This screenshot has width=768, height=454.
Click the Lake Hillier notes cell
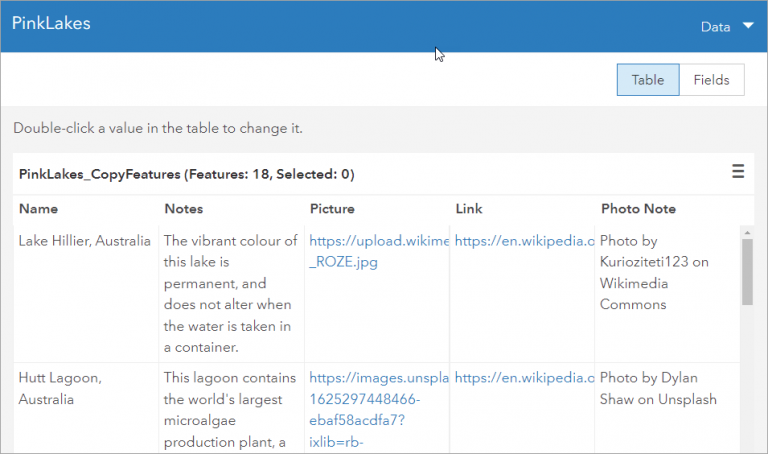click(230, 294)
